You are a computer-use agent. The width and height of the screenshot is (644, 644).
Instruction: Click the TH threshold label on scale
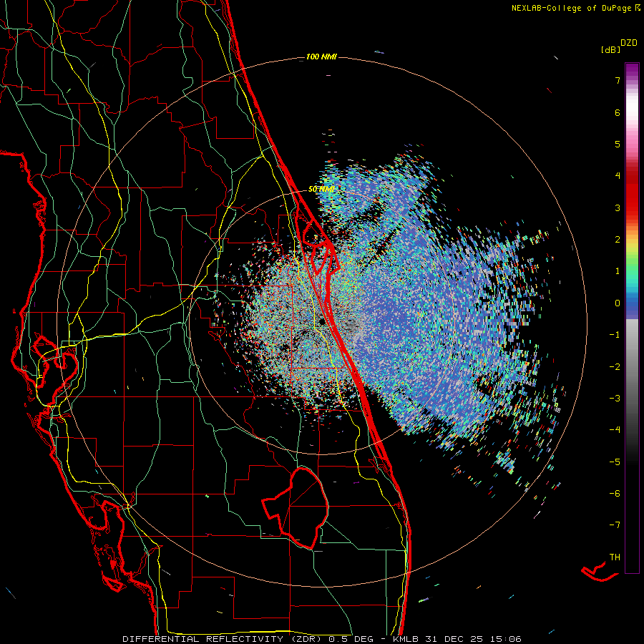click(615, 557)
